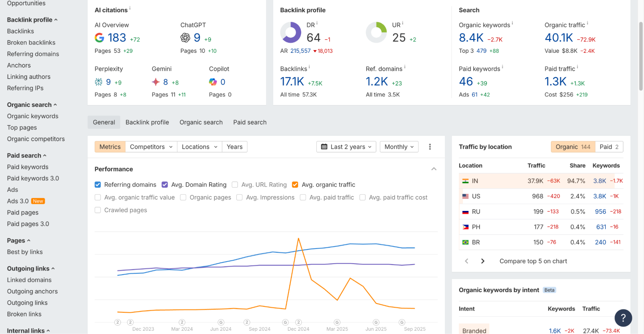Open the Locations filter dropdown
Screen dimensions: 644x334
199,147
